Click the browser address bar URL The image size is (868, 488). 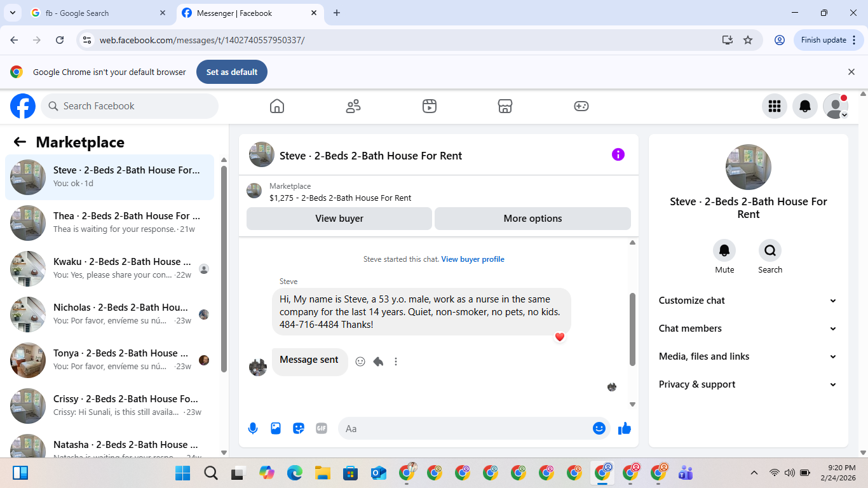coord(202,40)
